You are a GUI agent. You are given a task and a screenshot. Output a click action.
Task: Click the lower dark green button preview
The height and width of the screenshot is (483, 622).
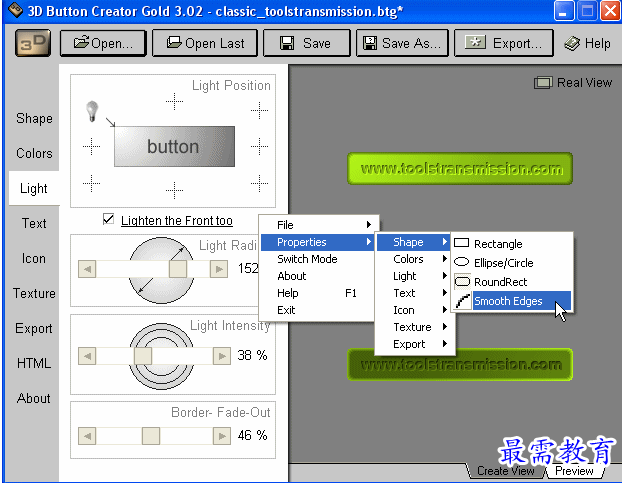click(460, 364)
